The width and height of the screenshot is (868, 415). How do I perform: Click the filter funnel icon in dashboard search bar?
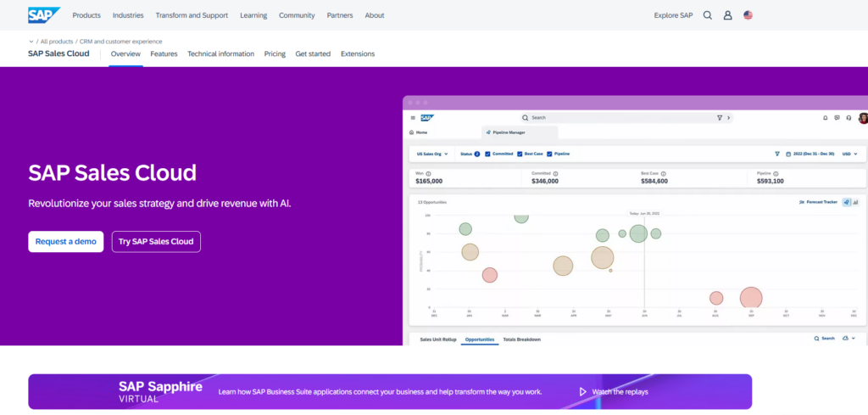719,117
